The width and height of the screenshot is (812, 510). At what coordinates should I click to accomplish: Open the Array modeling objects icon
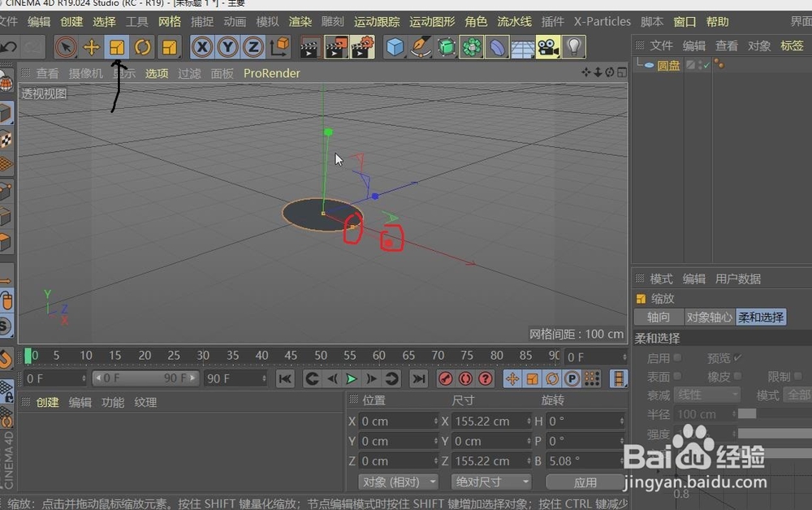point(472,48)
